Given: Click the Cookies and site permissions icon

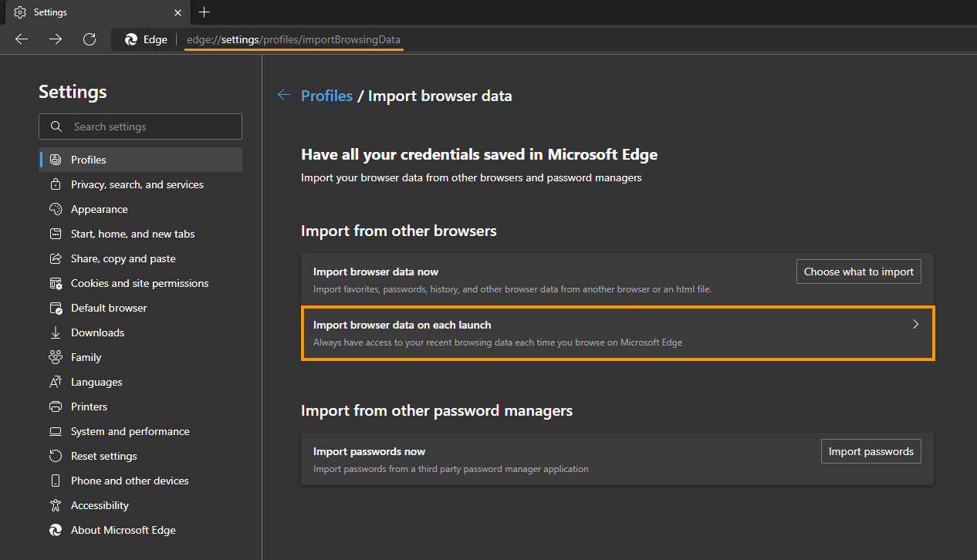Looking at the screenshot, I should pos(56,283).
